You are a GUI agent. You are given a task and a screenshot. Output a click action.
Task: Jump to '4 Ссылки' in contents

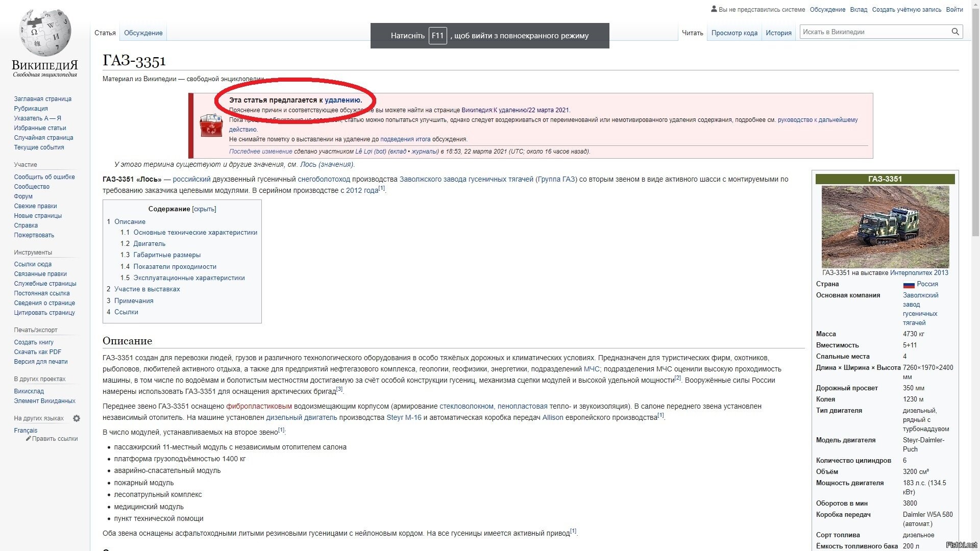click(122, 312)
